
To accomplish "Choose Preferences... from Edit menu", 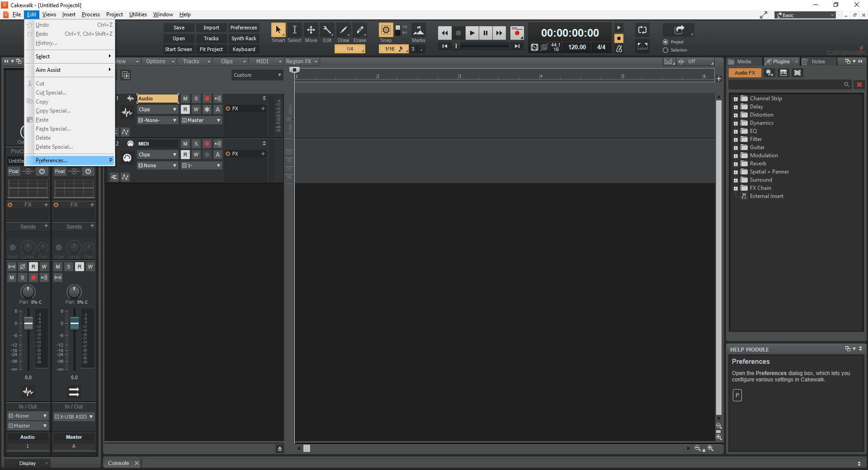I will pos(69,160).
